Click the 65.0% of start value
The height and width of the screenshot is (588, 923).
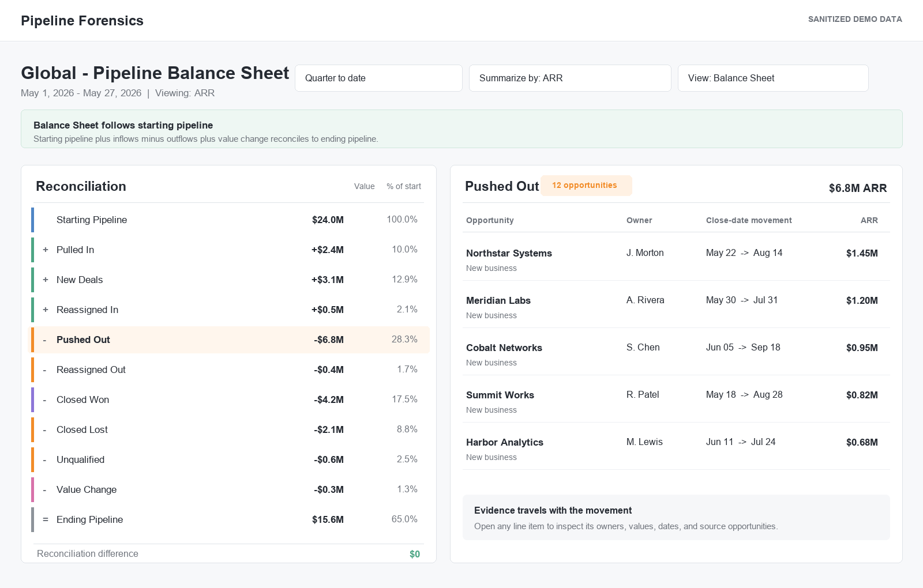(x=404, y=519)
